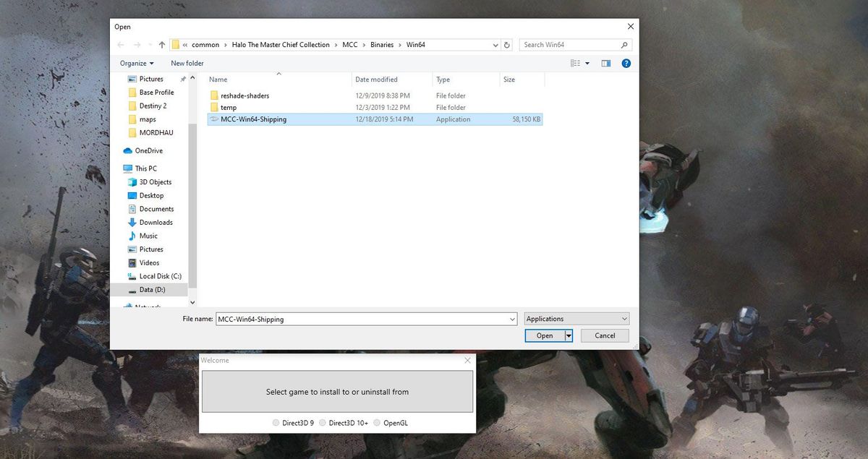Image resolution: width=868 pixels, height=459 pixels.
Task: Choose the Direct3D 10+ option
Action: 322,423
